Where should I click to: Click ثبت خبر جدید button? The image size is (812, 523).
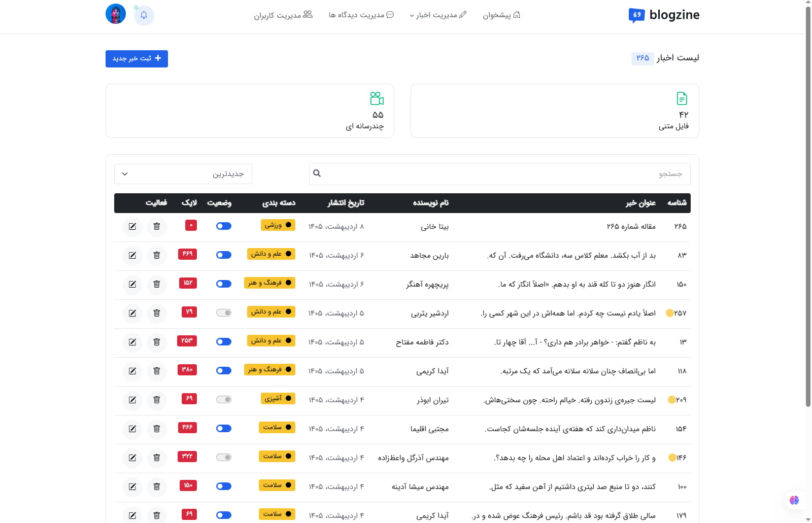click(137, 58)
